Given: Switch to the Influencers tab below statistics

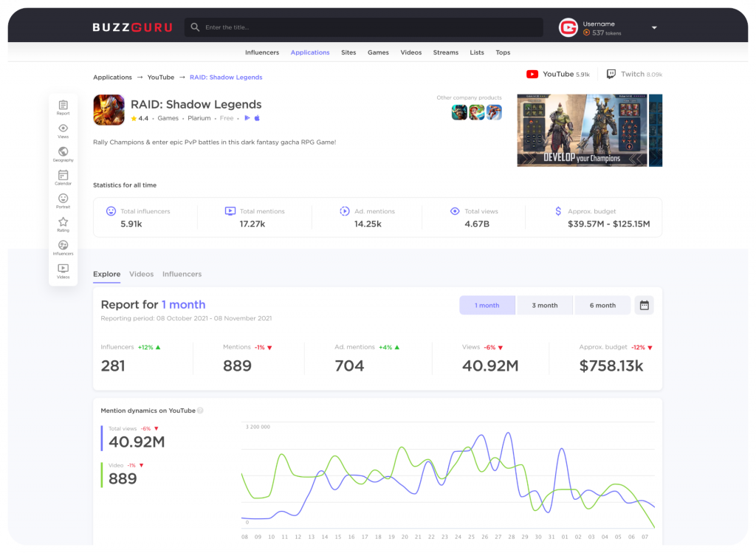Looking at the screenshot, I should click(182, 275).
